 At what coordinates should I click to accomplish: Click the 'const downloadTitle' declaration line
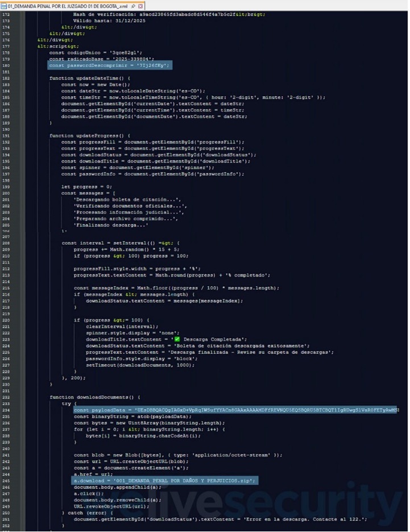[155, 161]
